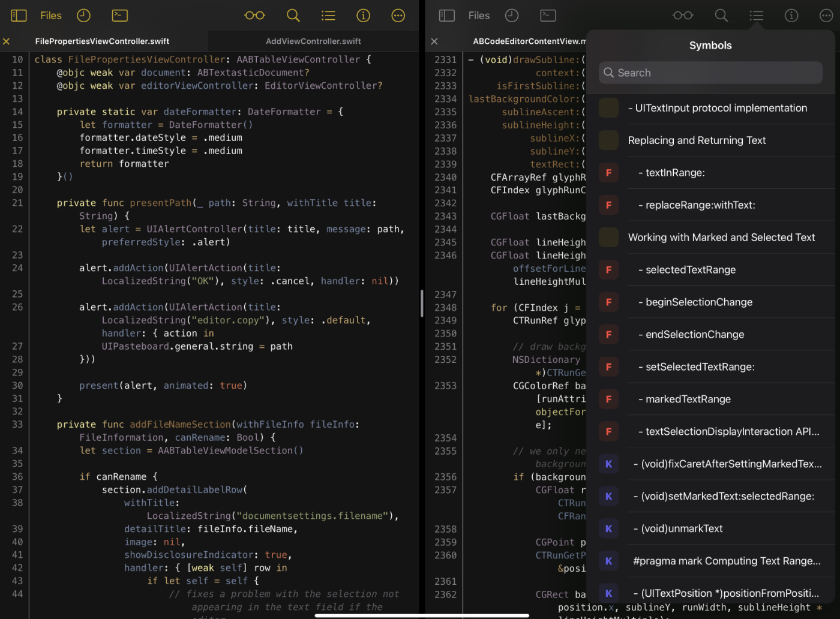The width and height of the screenshot is (840, 619).
Task: Close the FilePropertiesViewController.swift tab
Action: (x=6, y=41)
